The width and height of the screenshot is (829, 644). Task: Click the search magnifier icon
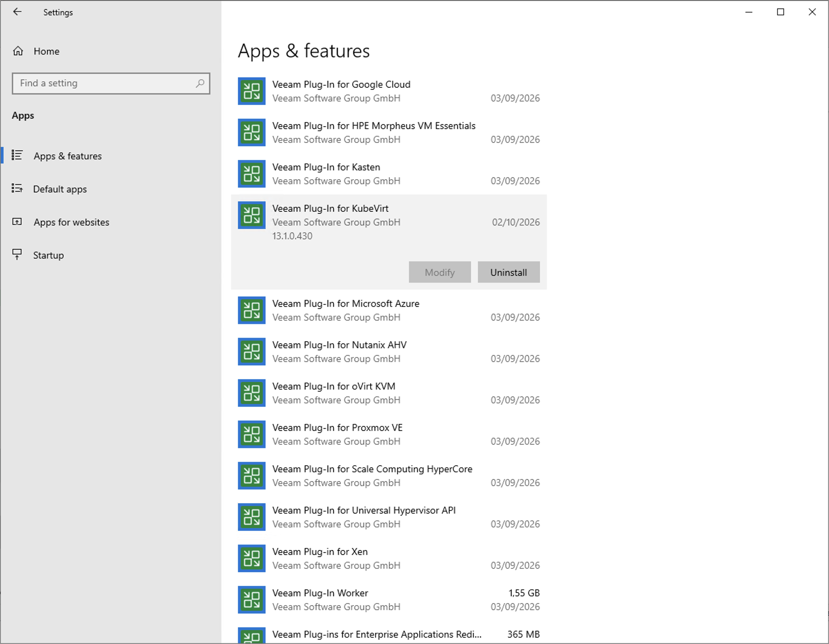(200, 83)
